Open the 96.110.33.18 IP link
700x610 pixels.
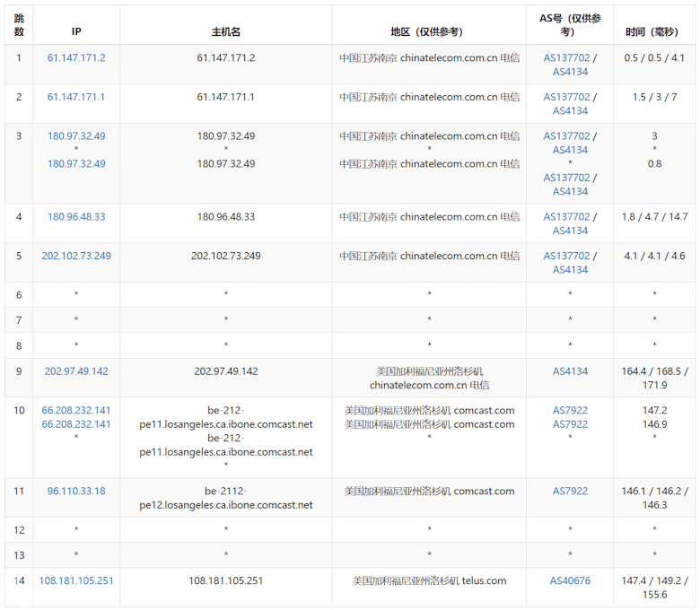coord(76,491)
